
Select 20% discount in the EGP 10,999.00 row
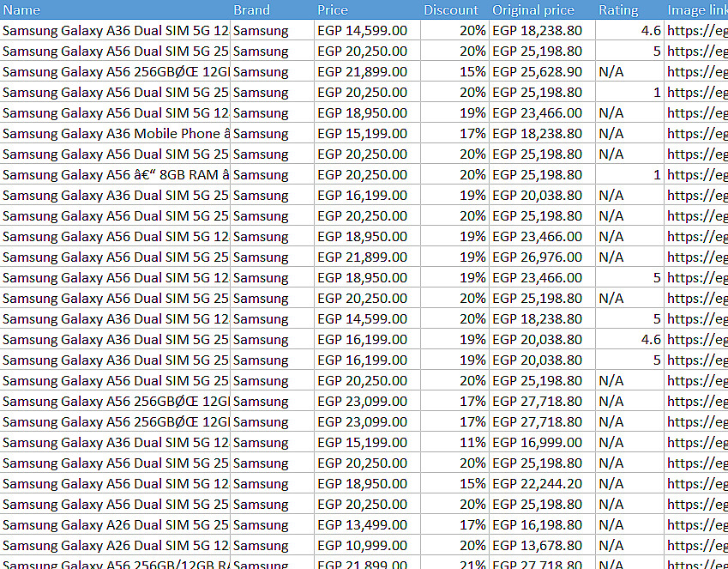[x=455, y=545]
